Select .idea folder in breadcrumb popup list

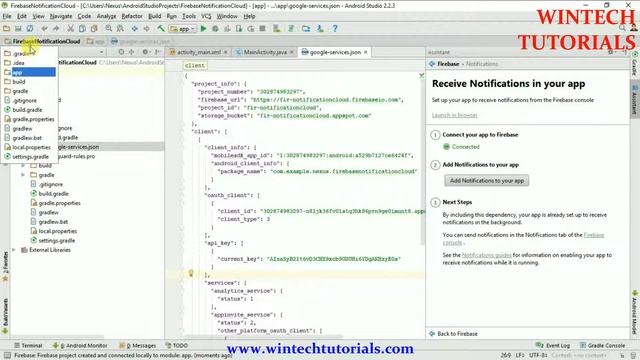pyautogui.click(x=29, y=63)
